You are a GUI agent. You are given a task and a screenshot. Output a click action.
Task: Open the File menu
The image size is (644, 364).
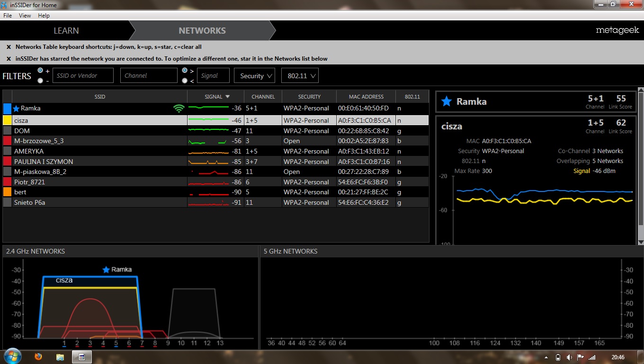[x=8, y=16]
